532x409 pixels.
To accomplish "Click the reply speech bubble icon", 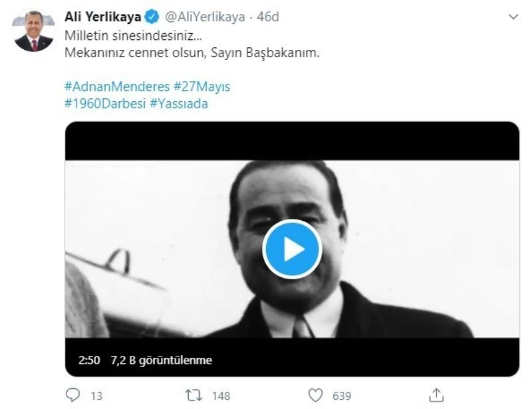I will point(74,396).
